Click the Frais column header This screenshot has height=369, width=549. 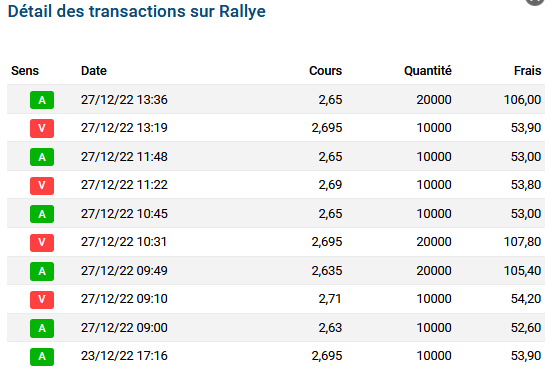pos(527,71)
